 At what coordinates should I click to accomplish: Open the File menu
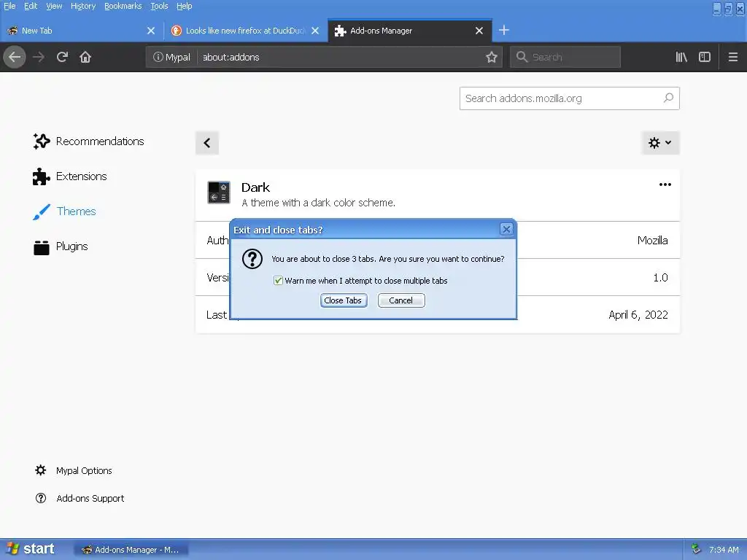click(x=9, y=6)
